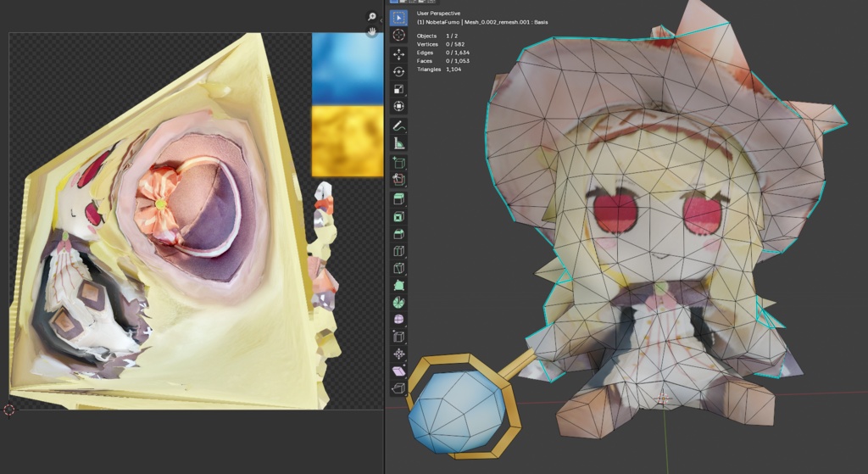Screen dimensions: 868x474
Task: Select the Scale tool
Action: (398, 88)
